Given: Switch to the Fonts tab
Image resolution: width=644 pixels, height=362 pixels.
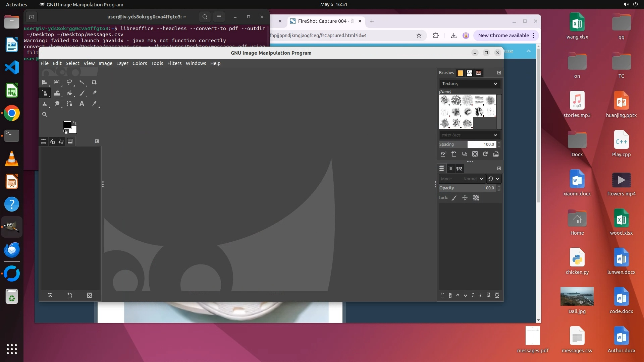Looking at the screenshot, I should point(469,73).
